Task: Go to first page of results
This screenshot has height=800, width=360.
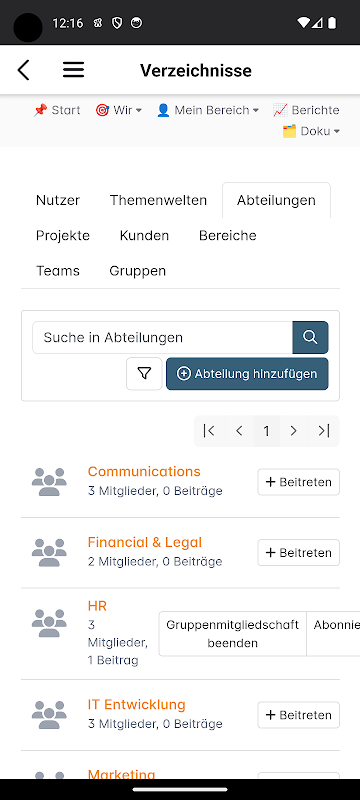Action: tap(209, 431)
